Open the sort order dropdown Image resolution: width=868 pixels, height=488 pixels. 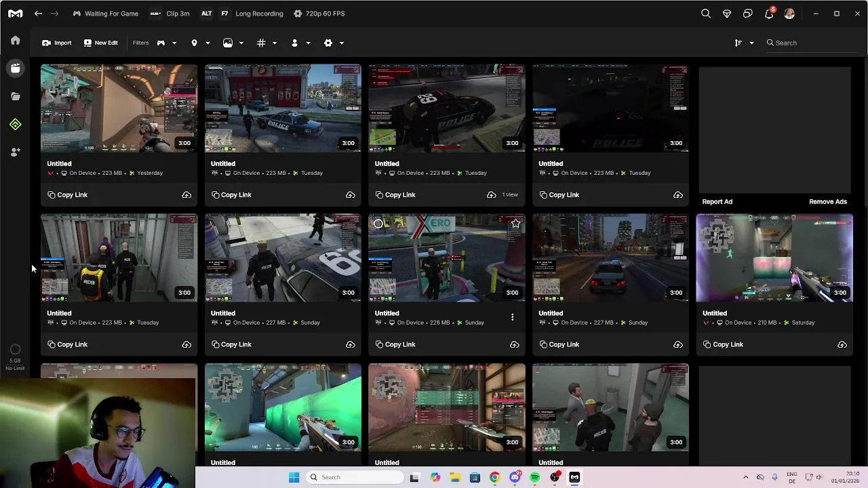[744, 43]
